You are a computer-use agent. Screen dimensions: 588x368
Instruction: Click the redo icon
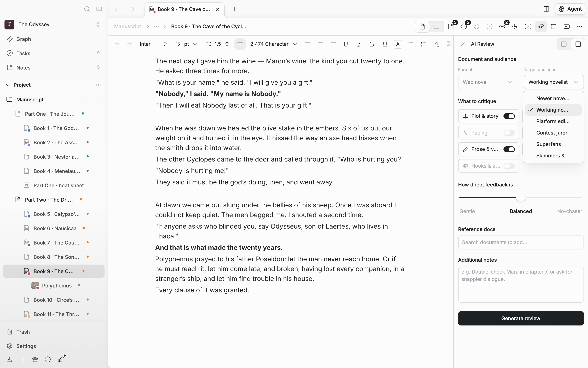[x=130, y=44]
